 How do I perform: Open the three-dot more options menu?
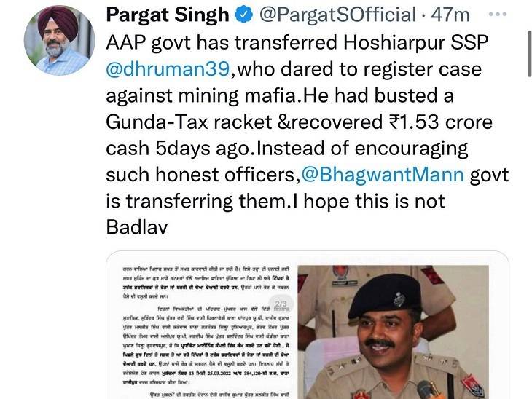(x=498, y=15)
